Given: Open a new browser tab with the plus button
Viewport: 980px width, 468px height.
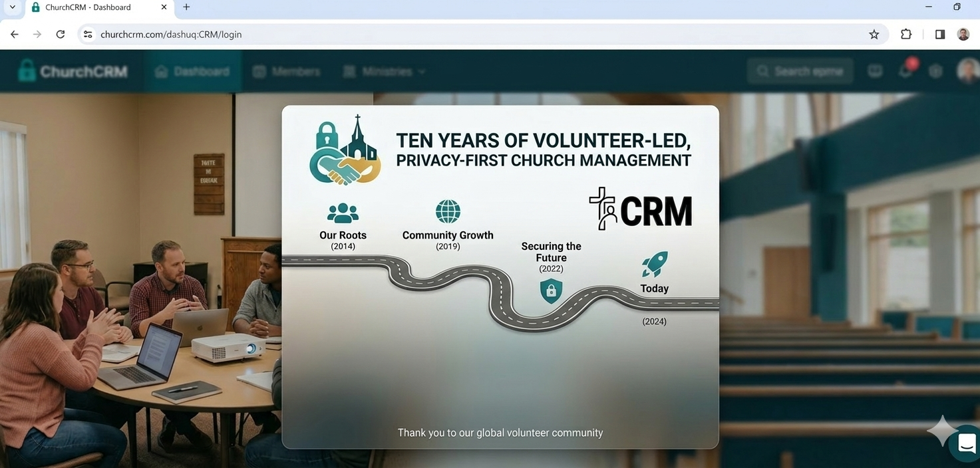Looking at the screenshot, I should click(186, 7).
